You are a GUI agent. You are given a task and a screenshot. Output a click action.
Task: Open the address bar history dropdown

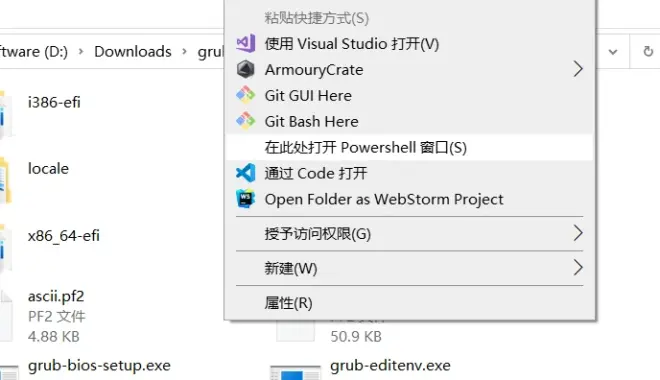(613, 52)
